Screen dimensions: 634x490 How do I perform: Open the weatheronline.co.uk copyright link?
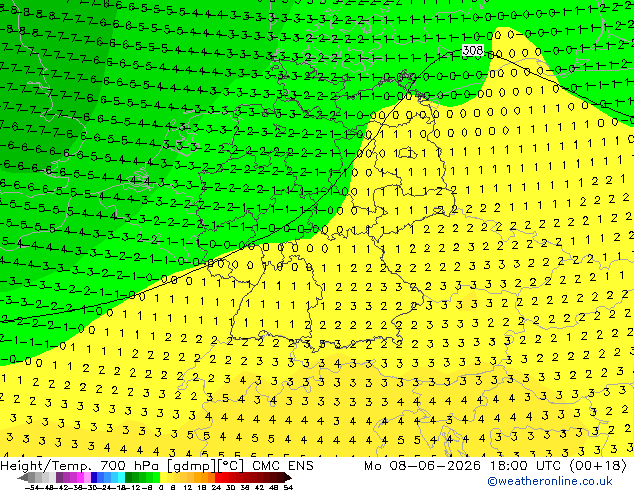click(x=550, y=481)
